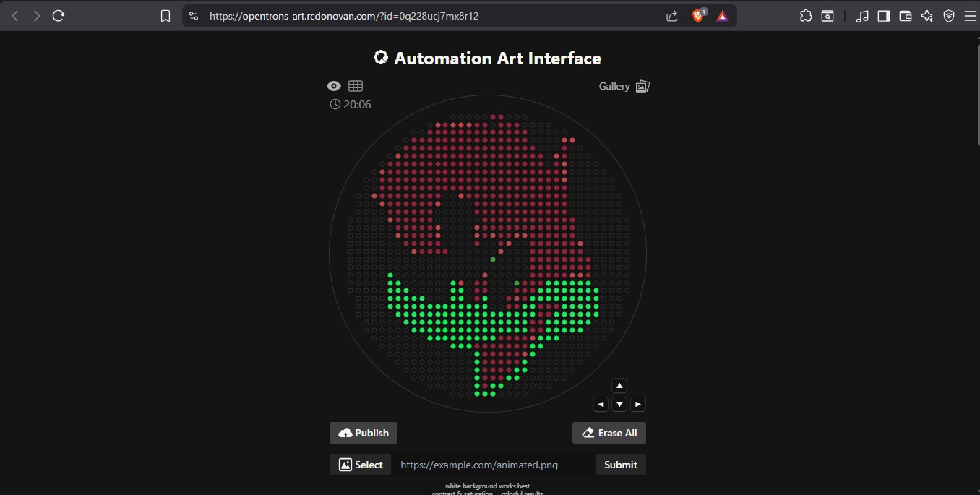Screen dimensions: 980x495
Task: Open the media playlist music icon
Action: pyautogui.click(x=862, y=16)
